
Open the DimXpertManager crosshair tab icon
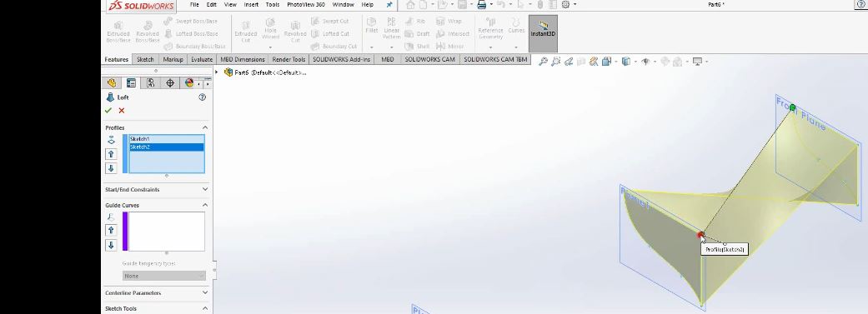(x=170, y=83)
